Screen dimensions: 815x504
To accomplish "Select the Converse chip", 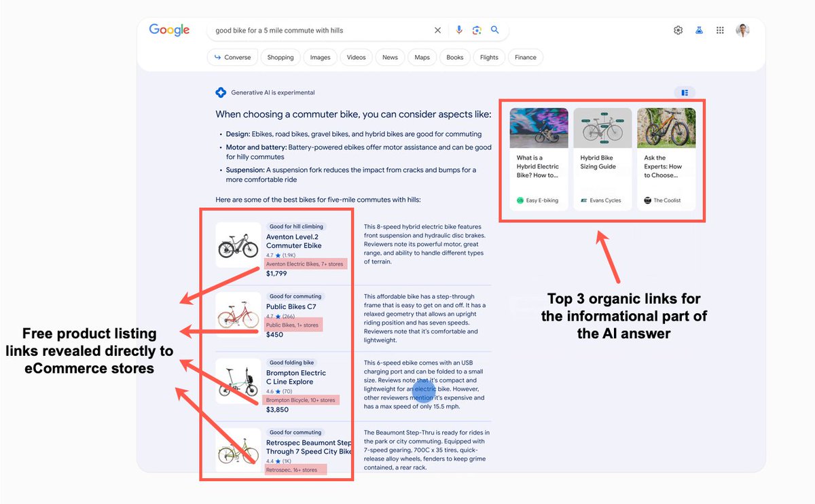I will (x=232, y=57).
